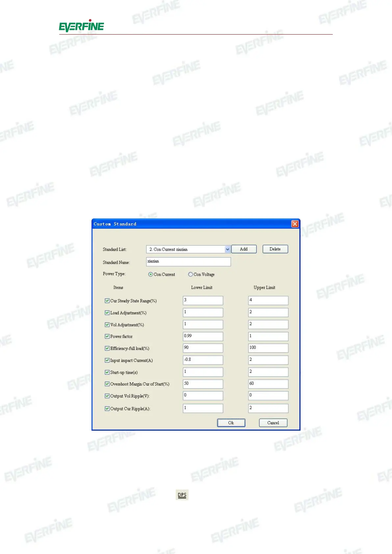Click Output Cur Ripple upper limit field
Image resolution: width=392 pixels, height=554 pixels.
pyautogui.click(x=268, y=408)
